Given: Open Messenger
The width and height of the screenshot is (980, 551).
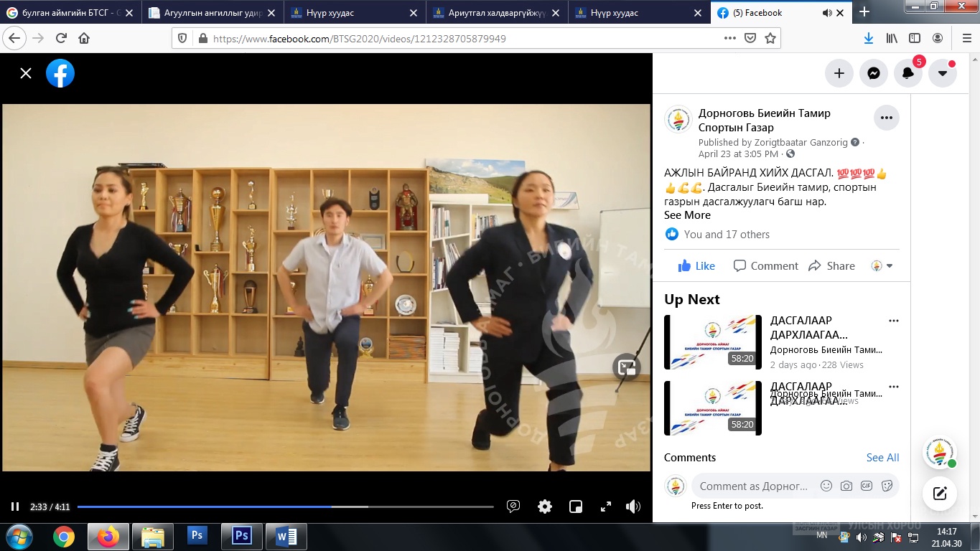Looking at the screenshot, I should (874, 73).
